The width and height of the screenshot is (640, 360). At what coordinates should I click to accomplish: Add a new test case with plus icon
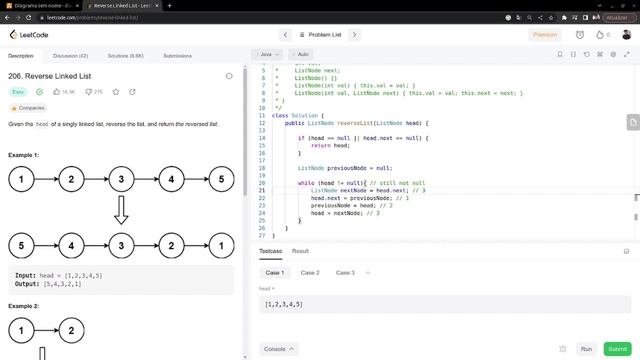pos(368,273)
